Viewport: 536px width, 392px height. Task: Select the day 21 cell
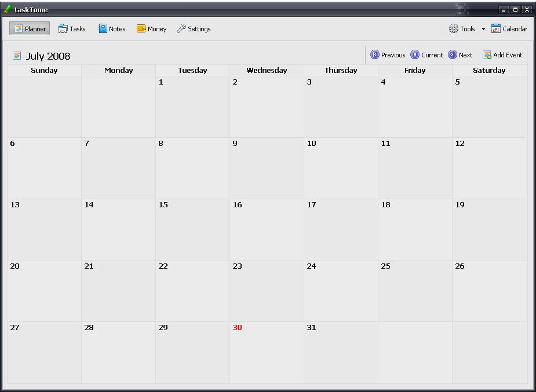coord(119,291)
